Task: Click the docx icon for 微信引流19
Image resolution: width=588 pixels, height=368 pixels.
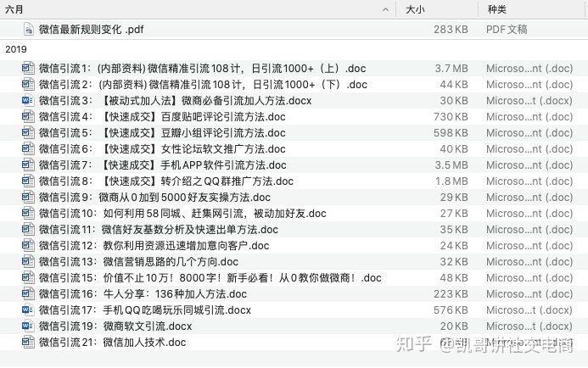Action: [x=28, y=326]
